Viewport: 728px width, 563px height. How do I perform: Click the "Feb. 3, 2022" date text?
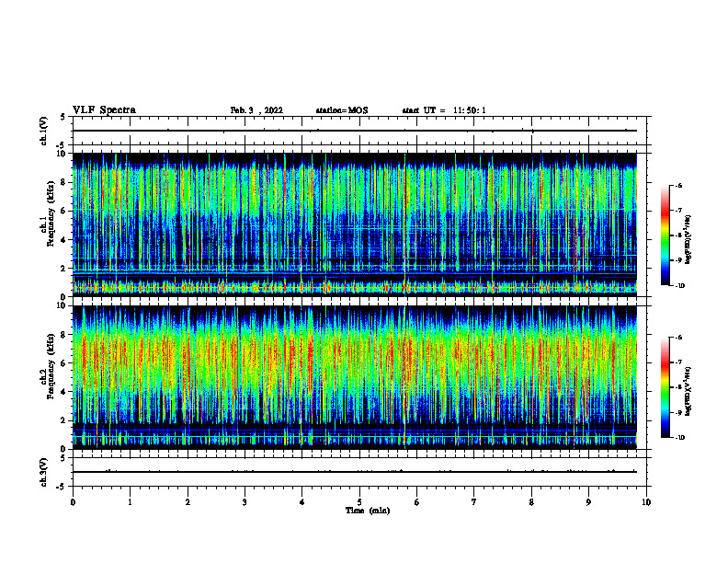(x=256, y=110)
